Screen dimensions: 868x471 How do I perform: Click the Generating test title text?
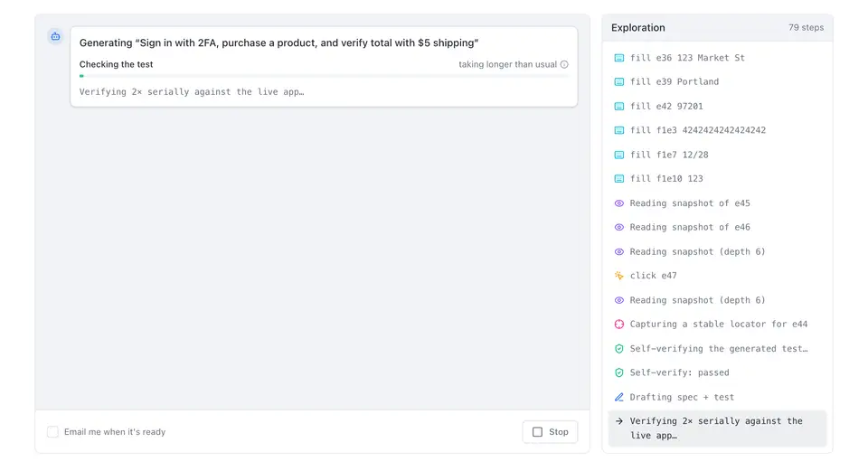point(279,43)
